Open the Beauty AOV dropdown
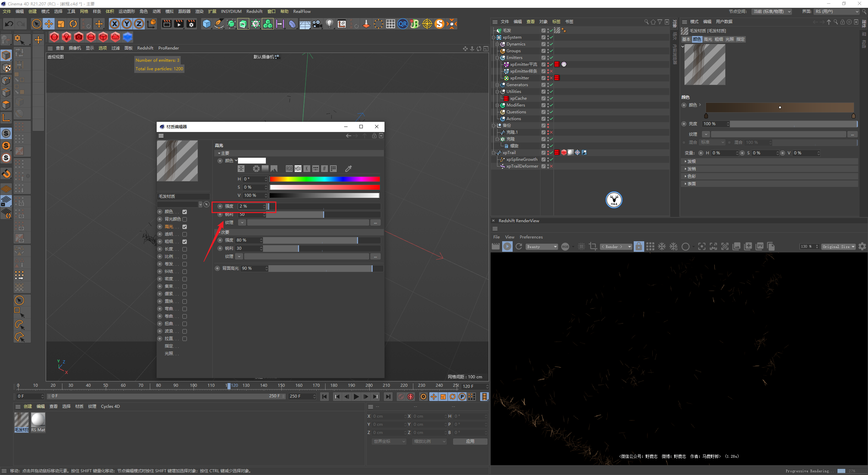 pyautogui.click(x=541, y=247)
